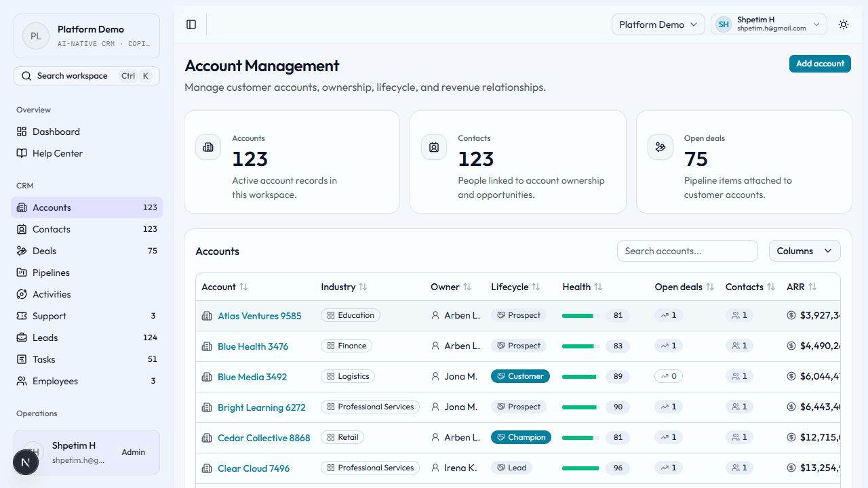Switch to light mode with sun icon
868x488 pixels.
[844, 24]
